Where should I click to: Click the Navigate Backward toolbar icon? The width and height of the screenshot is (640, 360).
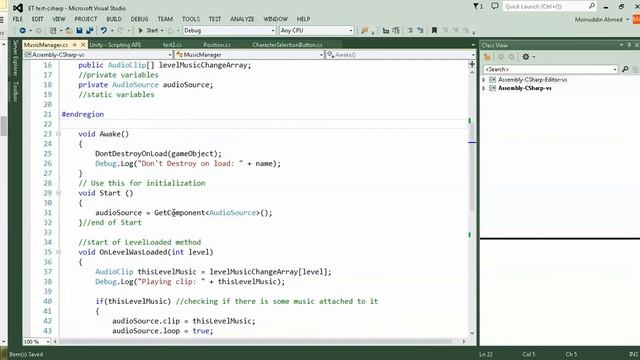(22, 31)
